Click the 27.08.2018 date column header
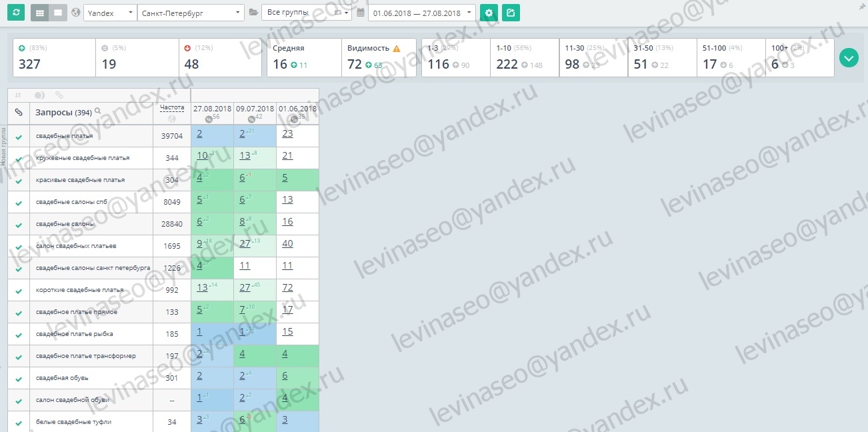The image size is (868, 432). tap(212, 108)
